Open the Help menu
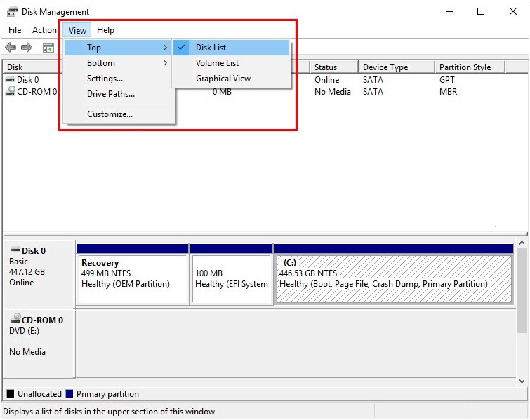530x420 pixels. [105, 30]
